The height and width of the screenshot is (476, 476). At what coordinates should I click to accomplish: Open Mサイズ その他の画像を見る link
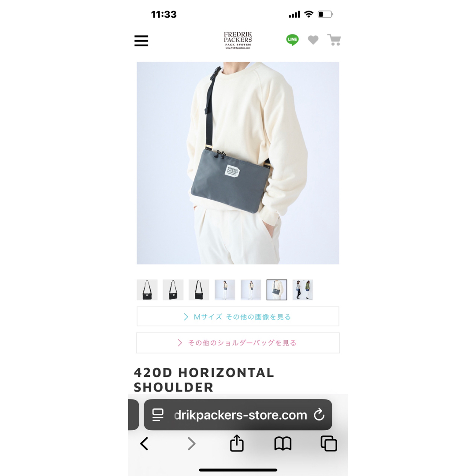pyautogui.click(x=238, y=316)
